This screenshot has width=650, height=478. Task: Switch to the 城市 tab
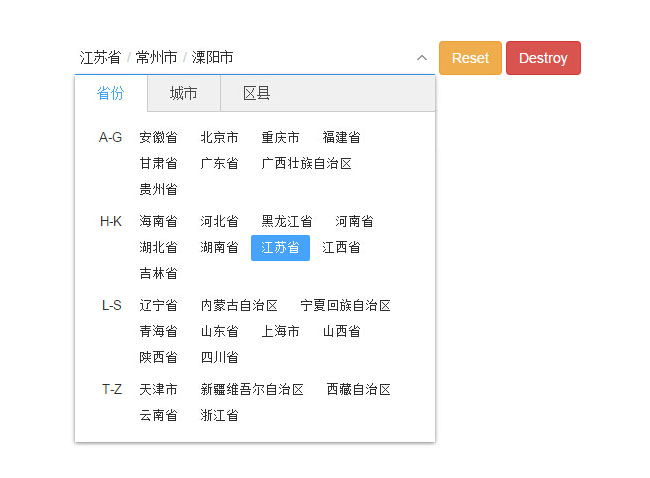point(183,93)
